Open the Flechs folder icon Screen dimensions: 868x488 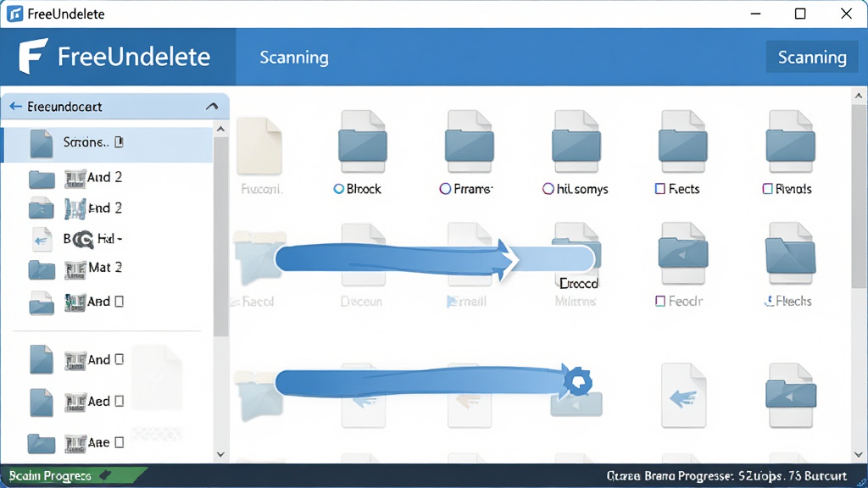[790, 254]
